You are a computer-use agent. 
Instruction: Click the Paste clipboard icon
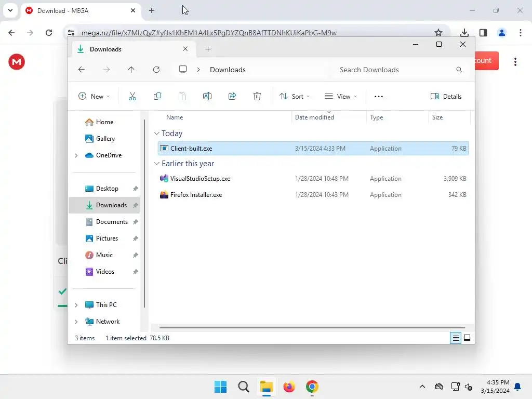click(x=182, y=96)
